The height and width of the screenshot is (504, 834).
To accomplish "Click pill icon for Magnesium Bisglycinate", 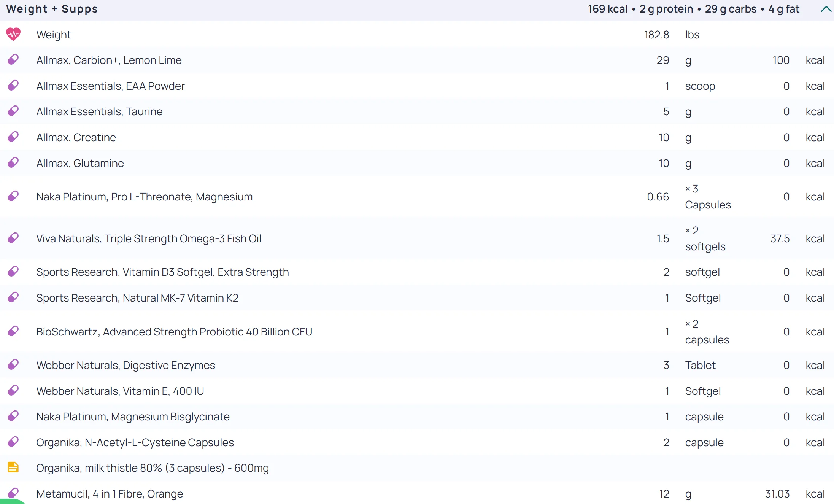I will pos(13,416).
